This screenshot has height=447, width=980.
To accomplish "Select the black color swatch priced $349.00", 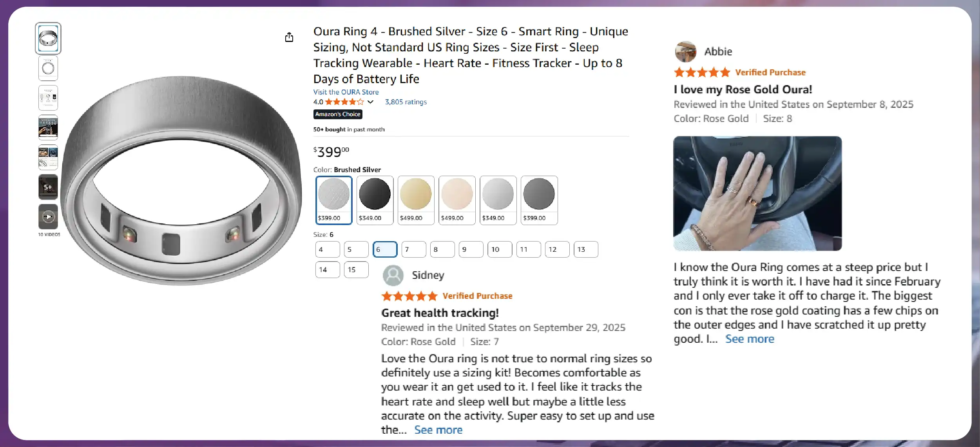I will point(375,200).
